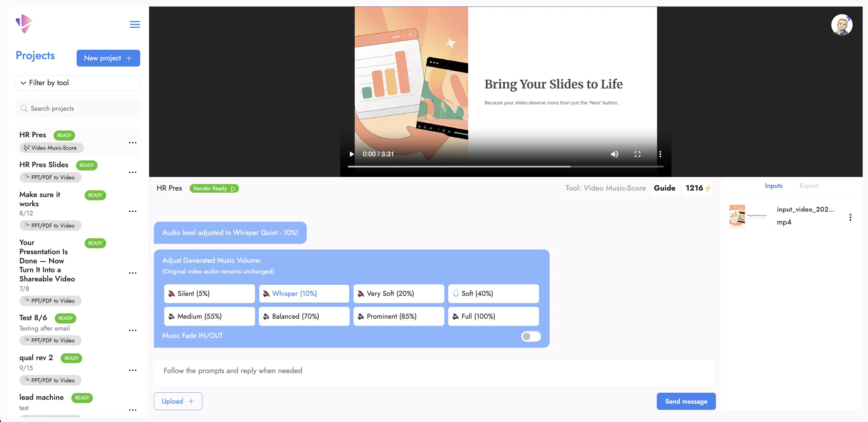
Task: Select the Full (100%) music volume option
Action: [x=493, y=316]
